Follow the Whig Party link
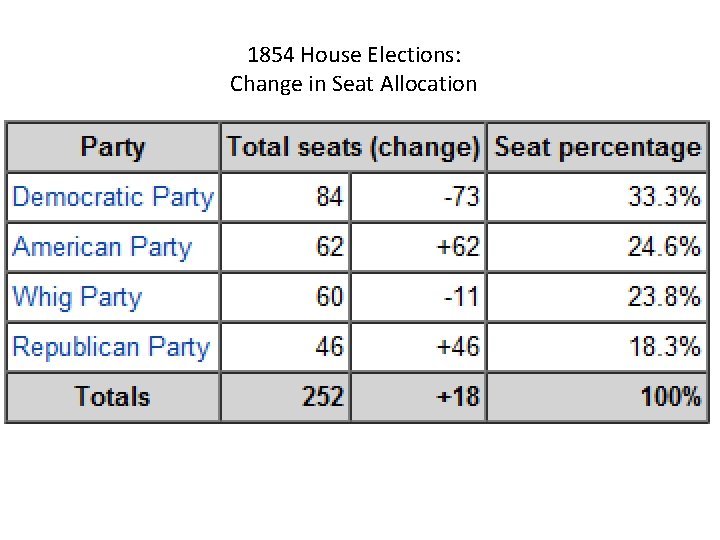 [x=77, y=297]
